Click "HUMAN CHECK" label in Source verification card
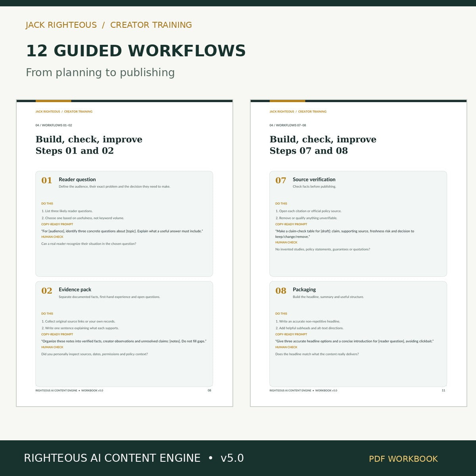This screenshot has width=476, height=476. click(286, 242)
